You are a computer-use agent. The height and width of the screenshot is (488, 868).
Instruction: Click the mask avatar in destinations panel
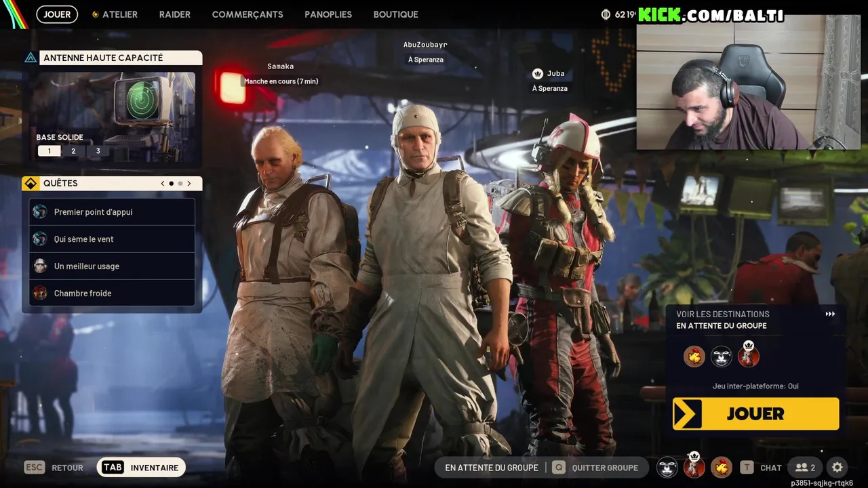pos(722,356)
